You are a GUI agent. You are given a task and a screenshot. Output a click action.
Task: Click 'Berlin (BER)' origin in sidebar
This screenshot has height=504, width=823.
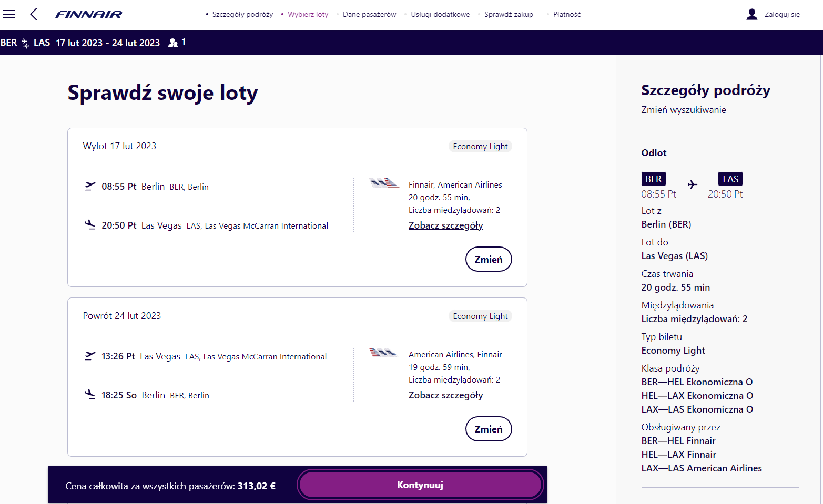tap(666, 224)
